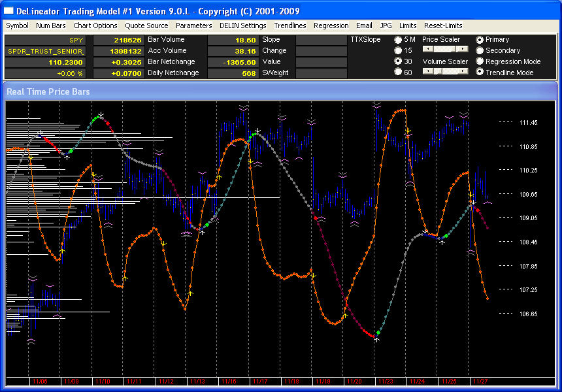The width and height of the screenshot is (562, 392).
Task: Click the 11/09 date label on axis
Action: click(71, 382)
